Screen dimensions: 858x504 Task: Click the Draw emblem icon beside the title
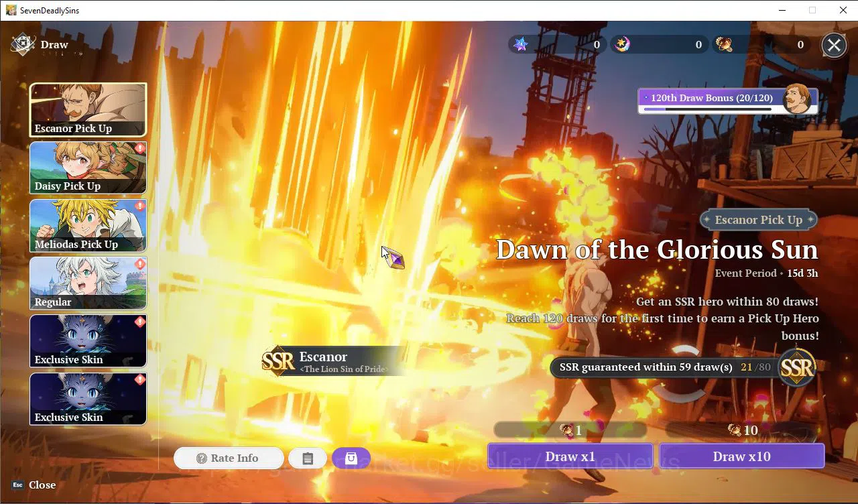click(23, 45)
